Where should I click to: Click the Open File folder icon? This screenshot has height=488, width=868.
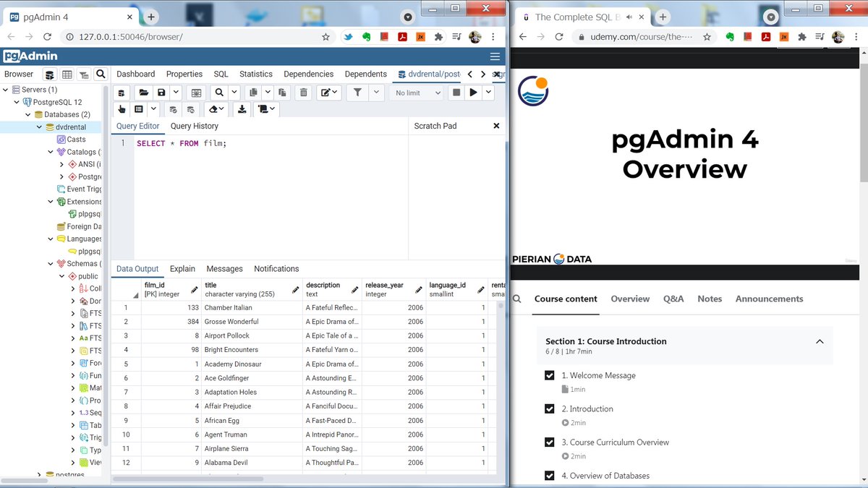(143, 93)
